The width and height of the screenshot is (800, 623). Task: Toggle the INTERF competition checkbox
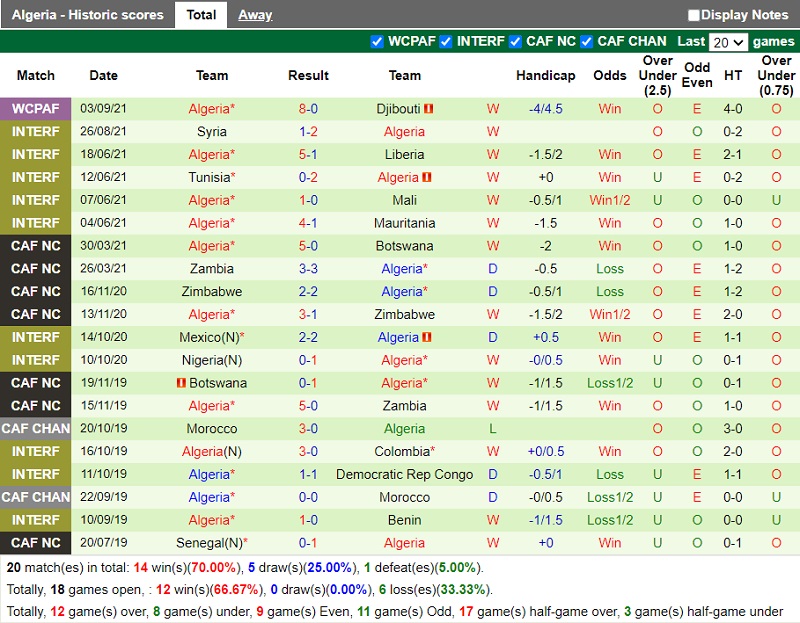[446, 42]
